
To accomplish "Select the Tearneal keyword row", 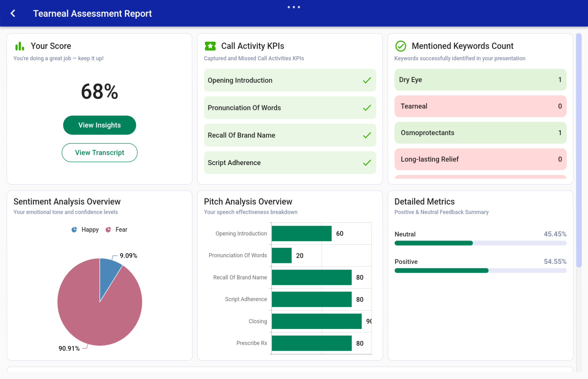I will [480, 106].
